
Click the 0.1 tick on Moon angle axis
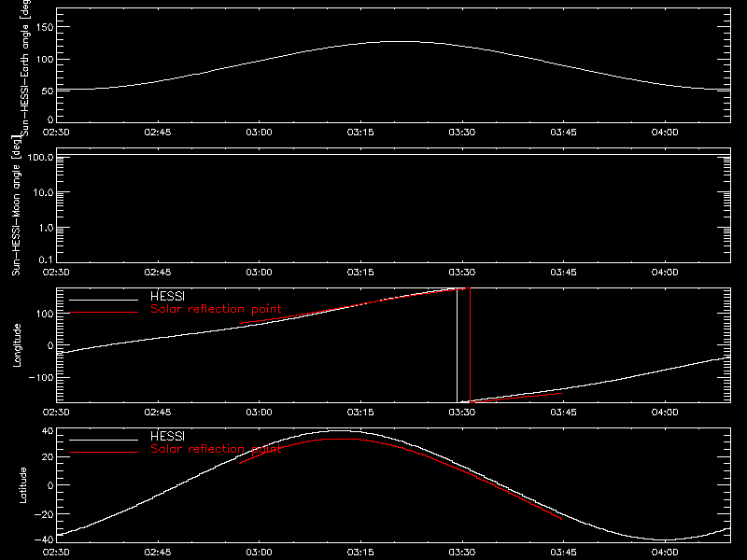coord(46,259)
